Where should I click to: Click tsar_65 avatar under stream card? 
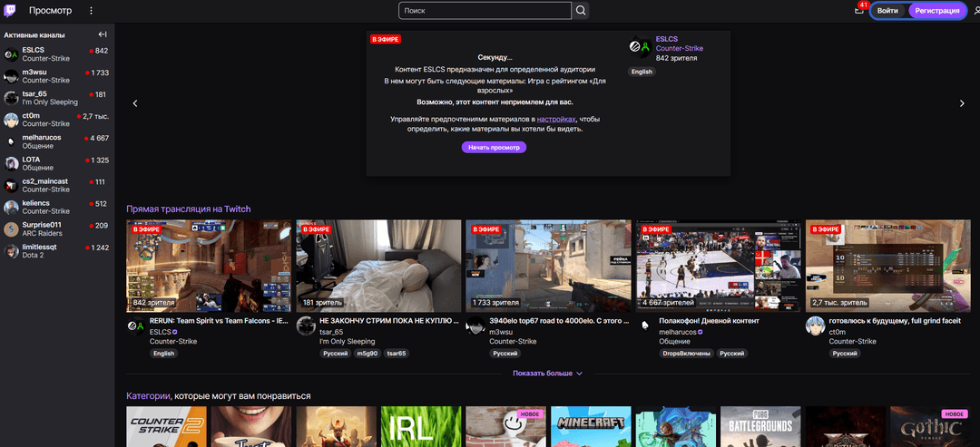coord(306,326)
